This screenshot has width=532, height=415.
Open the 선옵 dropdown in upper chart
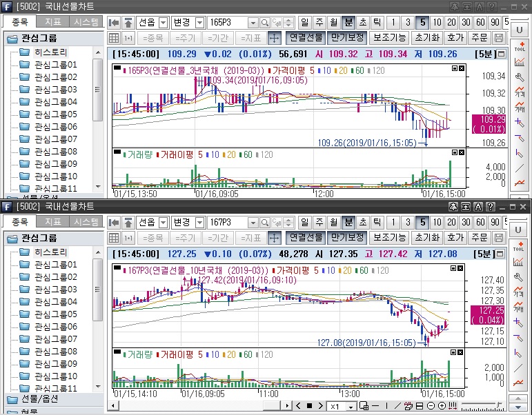163,23
